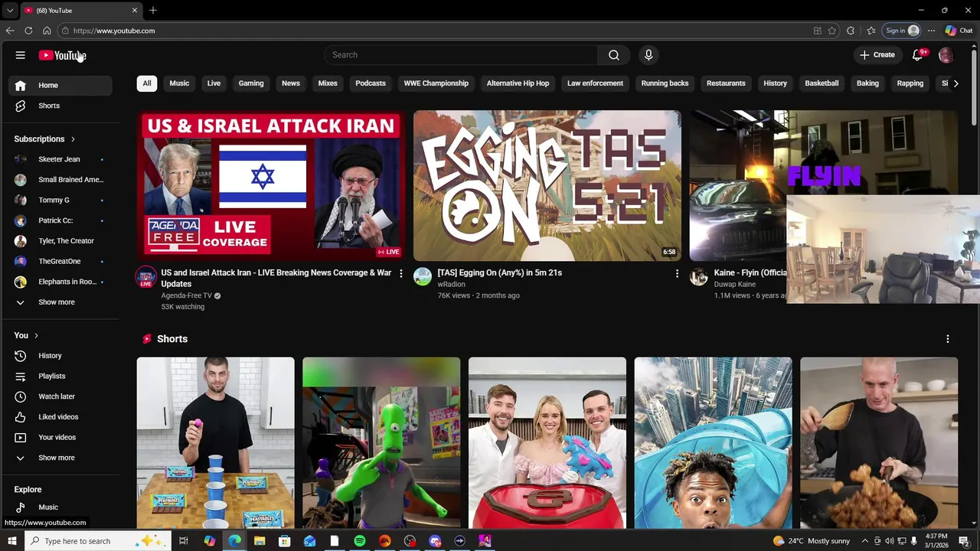Viewport: 980px width, 551px height.
Task: Expand Show more under You section
Action: 60,458
